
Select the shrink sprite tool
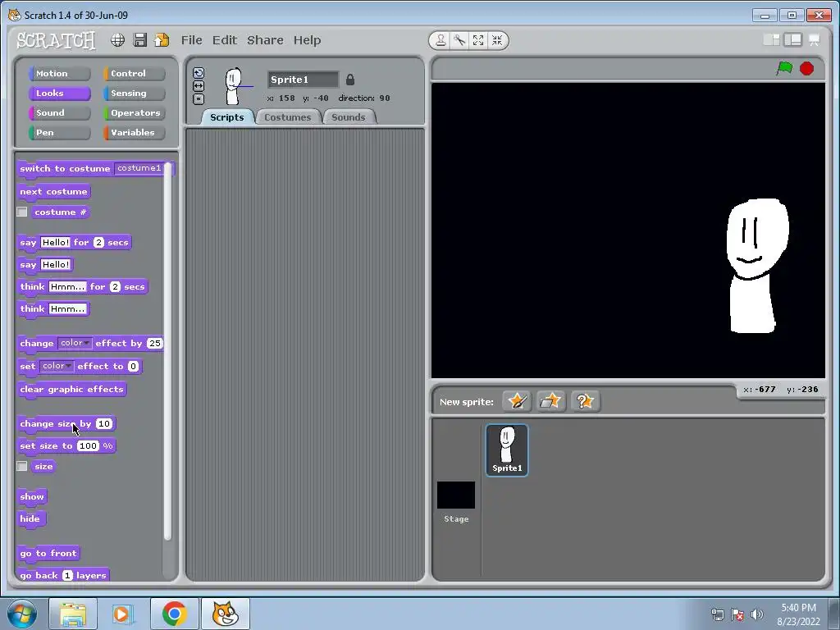[x=497, y=40]
